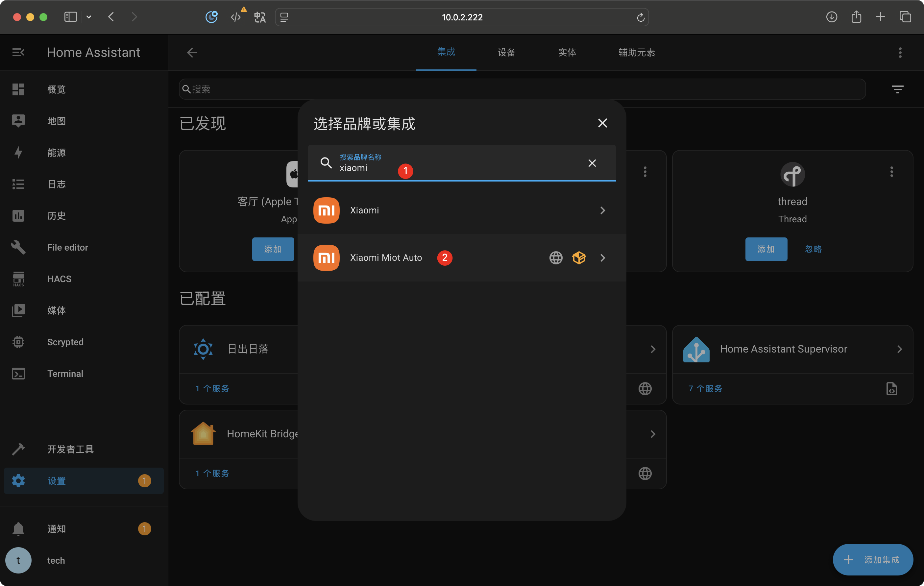Toggle the Safari sidebar
This screenshot has width=924, height=586.
coord(71,17)
